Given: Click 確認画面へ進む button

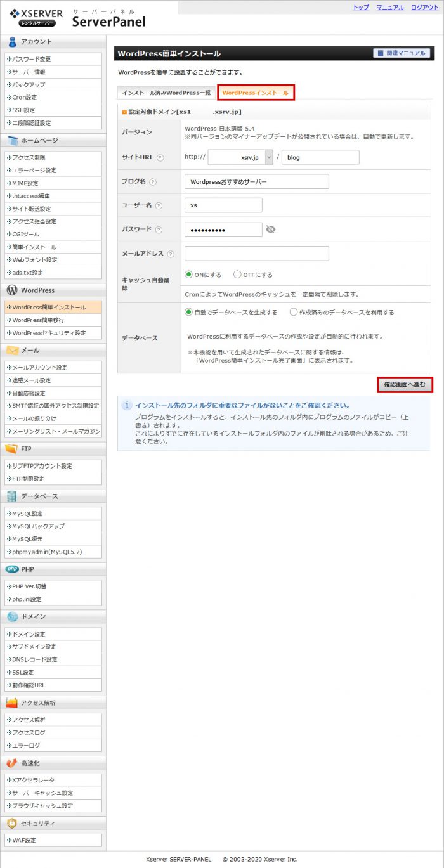Looking at the screenshot, I should click(405, 384).
